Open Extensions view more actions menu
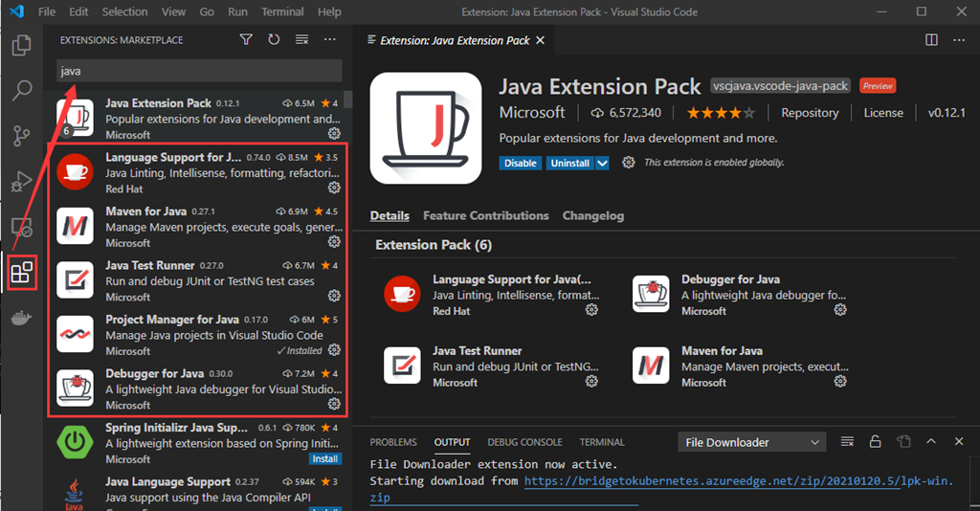The height and width of the screenshot is (511, 980). point(330,39)
